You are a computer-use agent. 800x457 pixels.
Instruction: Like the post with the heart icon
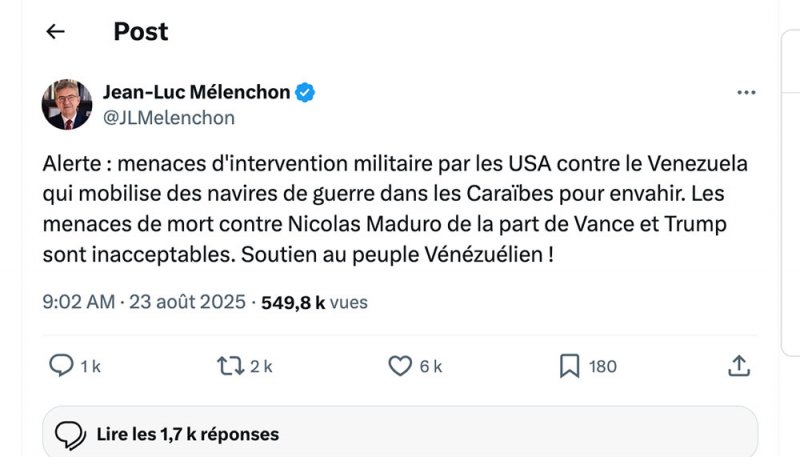pyautogui.click(x=400, y=366)
